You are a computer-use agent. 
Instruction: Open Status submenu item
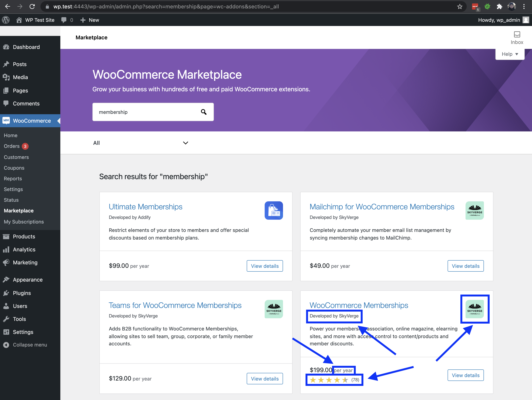tap(11, 200)
